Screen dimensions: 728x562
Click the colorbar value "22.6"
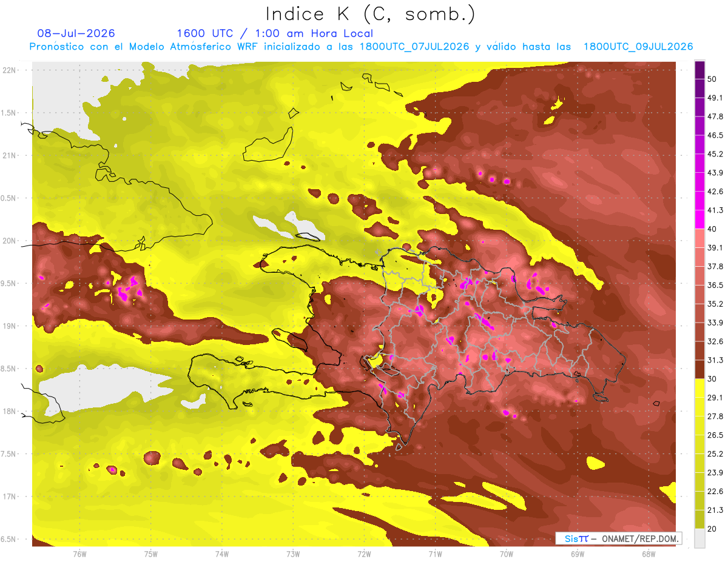coord(715,491)
